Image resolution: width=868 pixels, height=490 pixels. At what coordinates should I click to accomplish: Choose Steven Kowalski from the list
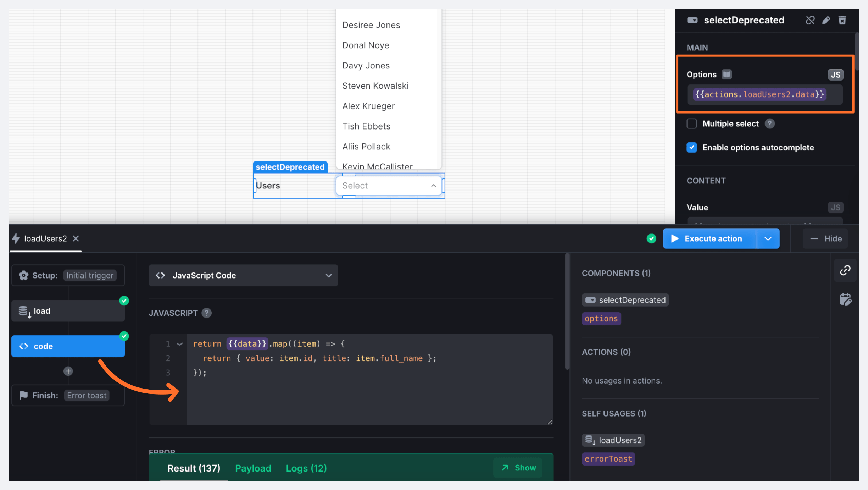coord(375,86)
